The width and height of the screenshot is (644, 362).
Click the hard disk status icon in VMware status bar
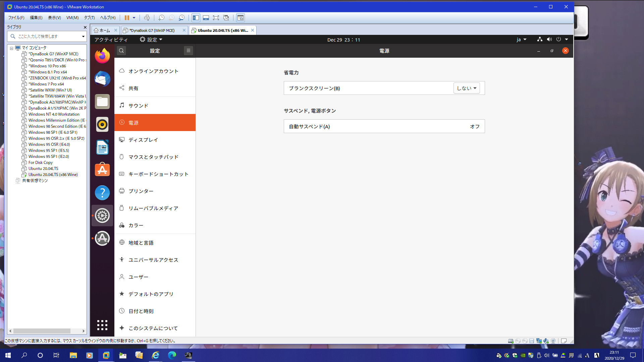point(511,341)
